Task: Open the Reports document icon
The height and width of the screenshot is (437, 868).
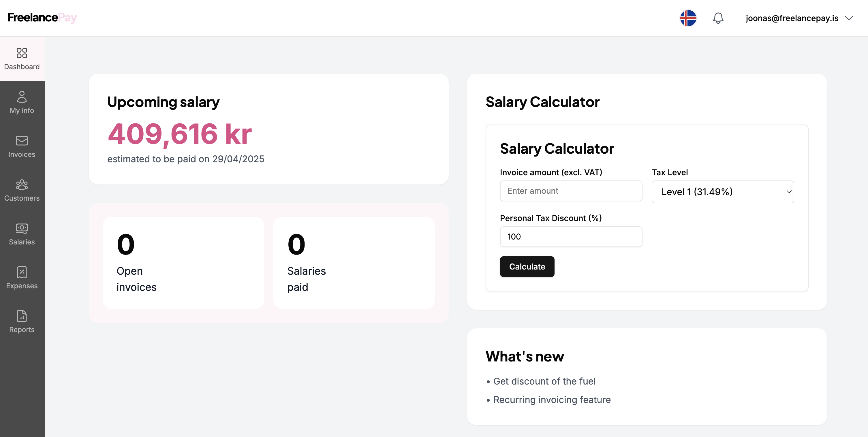Action: (x=22, y=316)
